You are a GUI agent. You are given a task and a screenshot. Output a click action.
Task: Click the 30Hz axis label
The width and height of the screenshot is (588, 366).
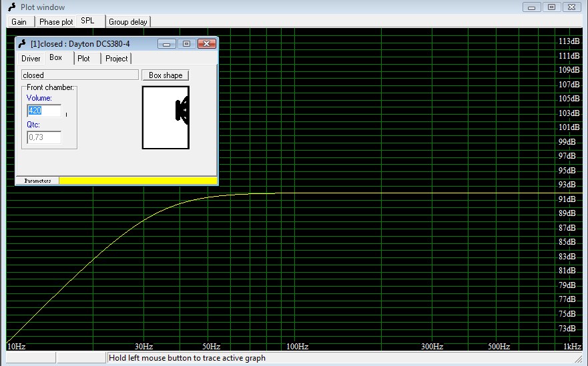pyautogui.click(x=143, y=346)
